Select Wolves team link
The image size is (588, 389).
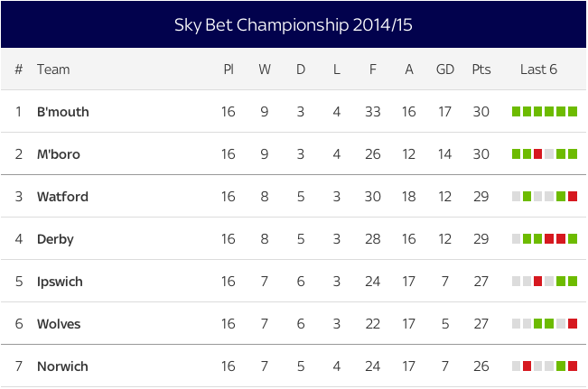tap(59, 324)
